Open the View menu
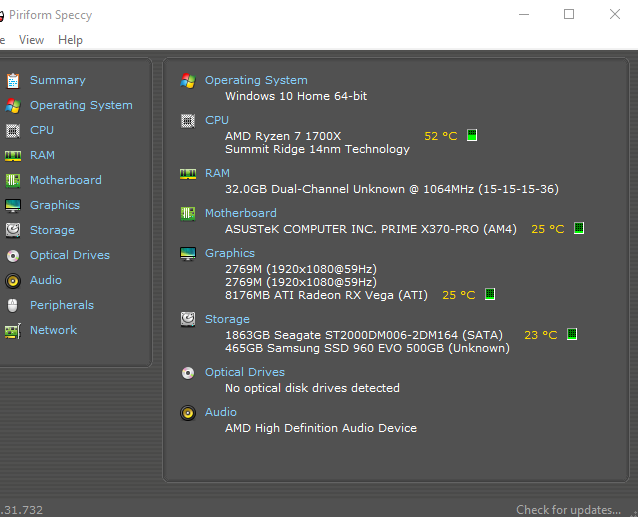The width and height of the screenshot is (638, 517). coord(31,40)
